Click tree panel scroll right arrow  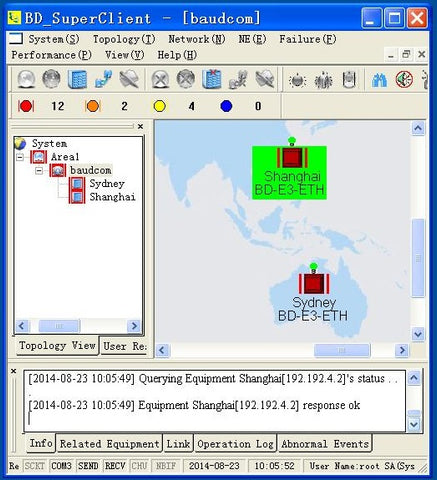(x=134, y=326)
